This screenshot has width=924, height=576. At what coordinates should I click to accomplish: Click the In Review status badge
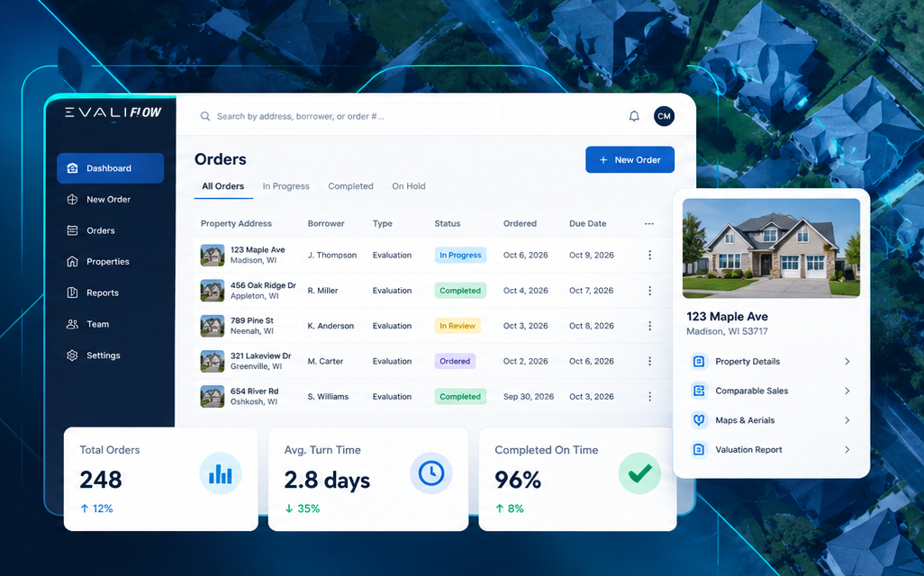[x=457, y=326]
